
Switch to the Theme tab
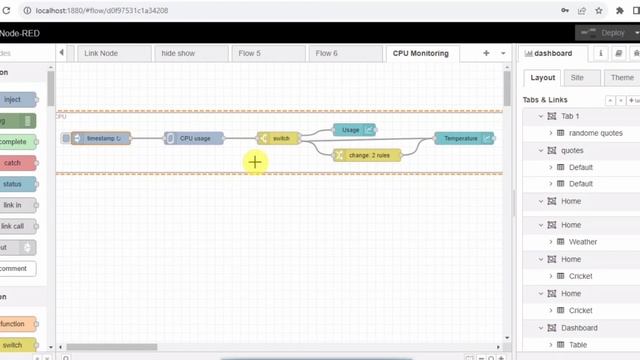[x=622, y=78]
